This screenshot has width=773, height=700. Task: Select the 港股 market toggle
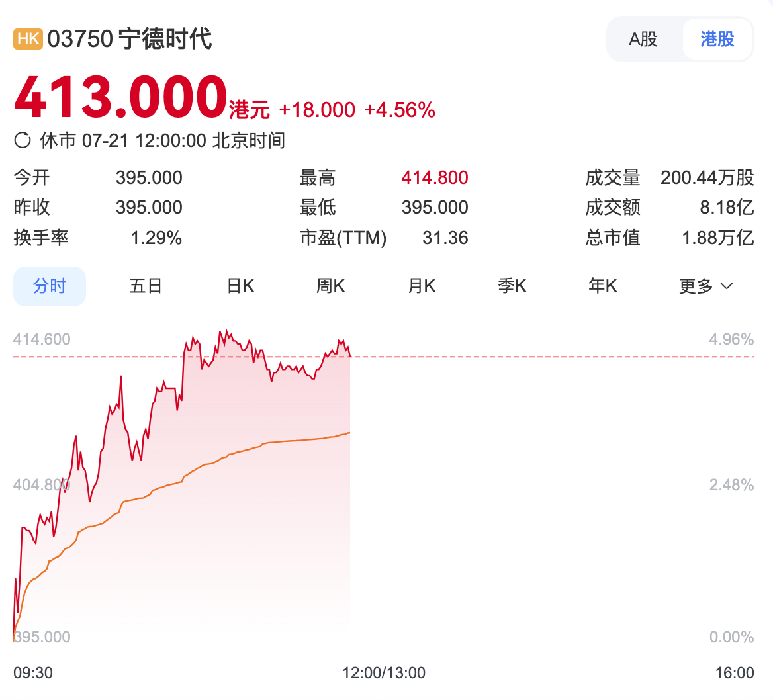coord(717,39)
